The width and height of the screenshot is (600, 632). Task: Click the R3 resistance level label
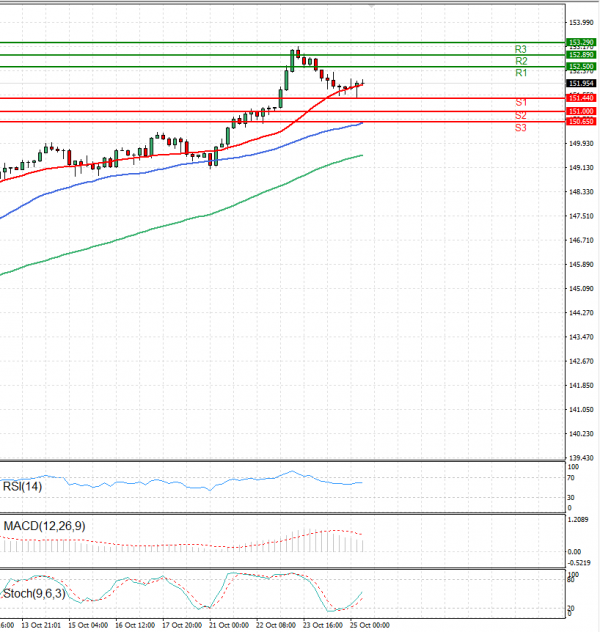coord(520,49)
